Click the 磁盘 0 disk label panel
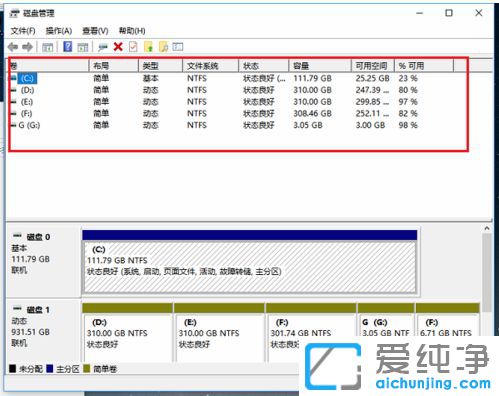The image size is (499, 396). pyautogui.click(x=43, y=262)
